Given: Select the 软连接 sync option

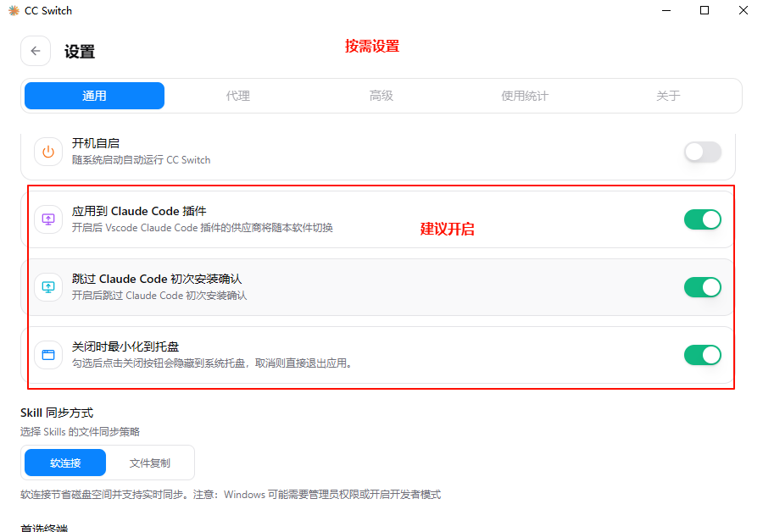Looking at the screenshot, I should (65, 463).
